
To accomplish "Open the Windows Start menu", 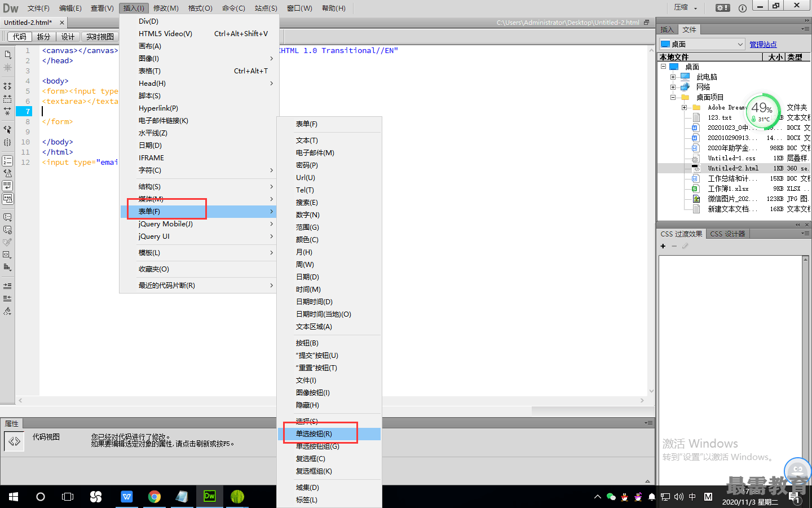I will point(14,497).
